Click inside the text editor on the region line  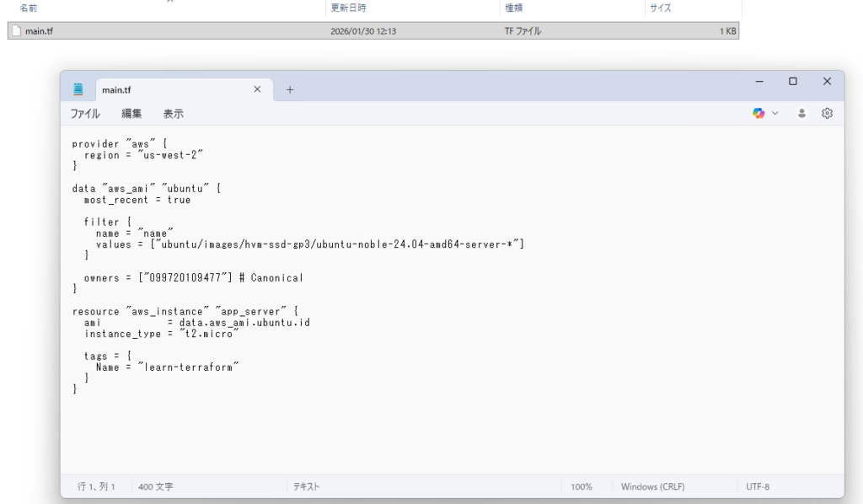[x=144, y=155]
